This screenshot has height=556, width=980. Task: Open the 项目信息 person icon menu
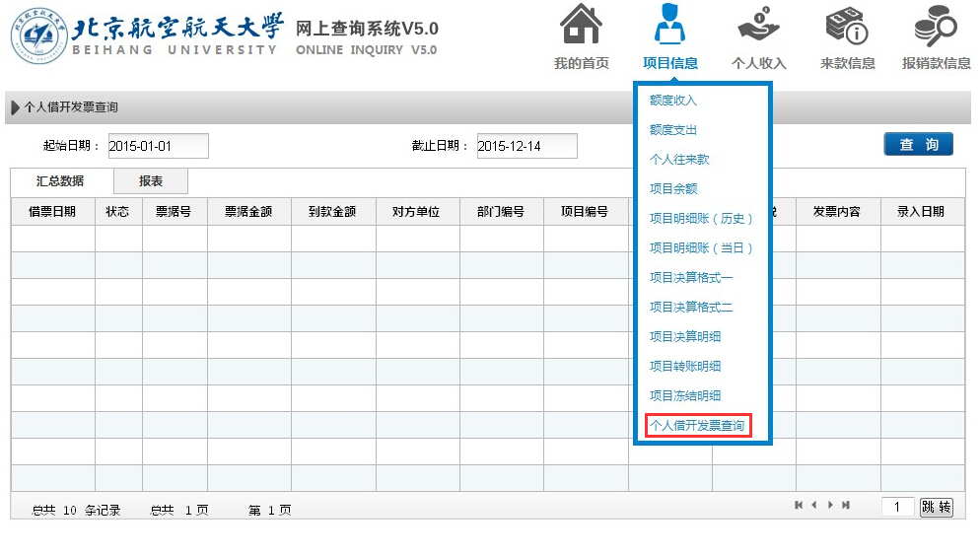(669, 26)
